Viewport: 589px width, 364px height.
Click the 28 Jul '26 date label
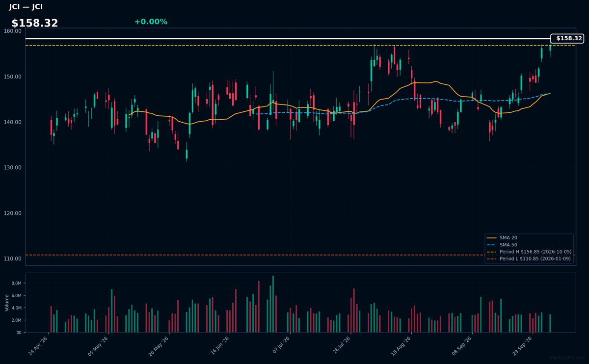(x=341, y=346)
